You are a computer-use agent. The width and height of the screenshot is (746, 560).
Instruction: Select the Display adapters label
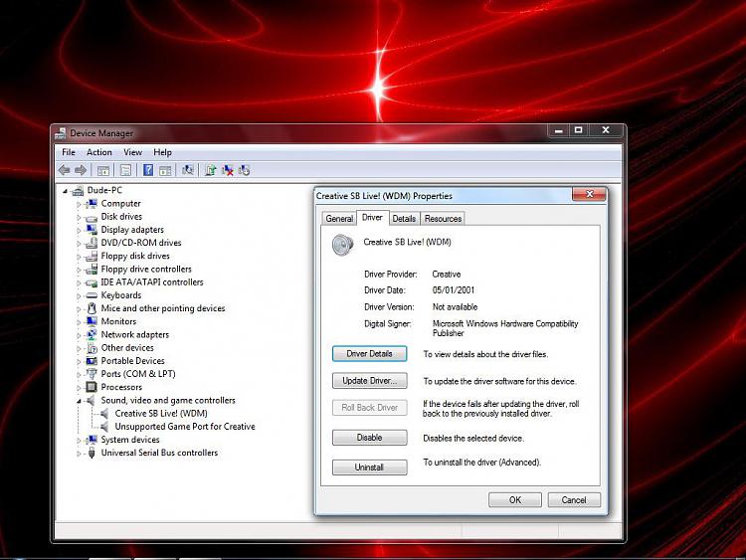(132, 230)
